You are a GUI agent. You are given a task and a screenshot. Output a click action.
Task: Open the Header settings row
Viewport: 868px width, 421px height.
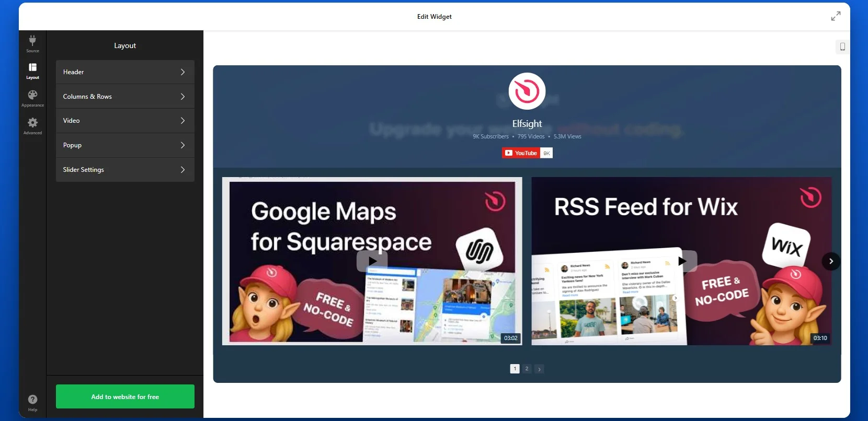(125, 72)
